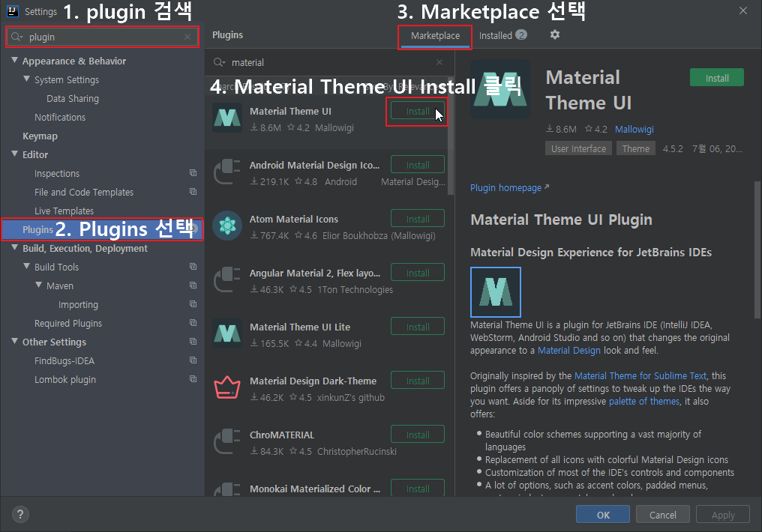Focus the settings search input field
This screenshot has height=532, width=762.
[103, 37]
